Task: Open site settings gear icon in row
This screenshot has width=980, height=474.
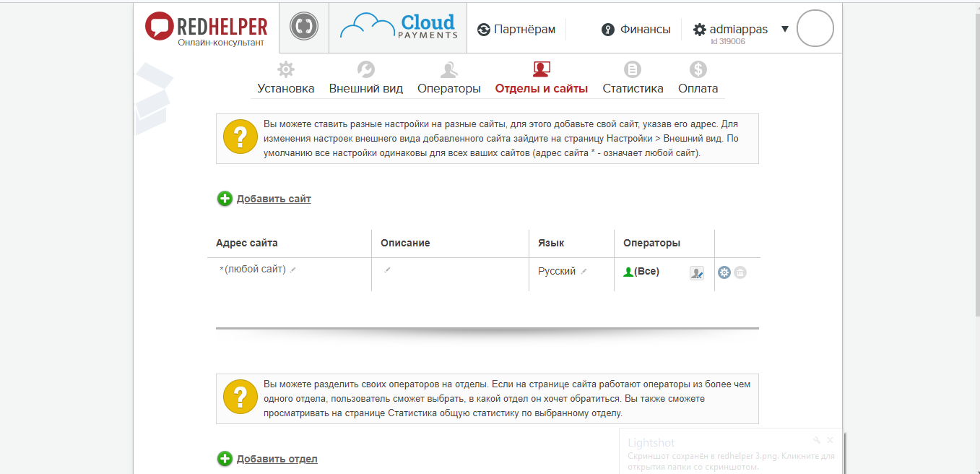Action: point(724,272)
